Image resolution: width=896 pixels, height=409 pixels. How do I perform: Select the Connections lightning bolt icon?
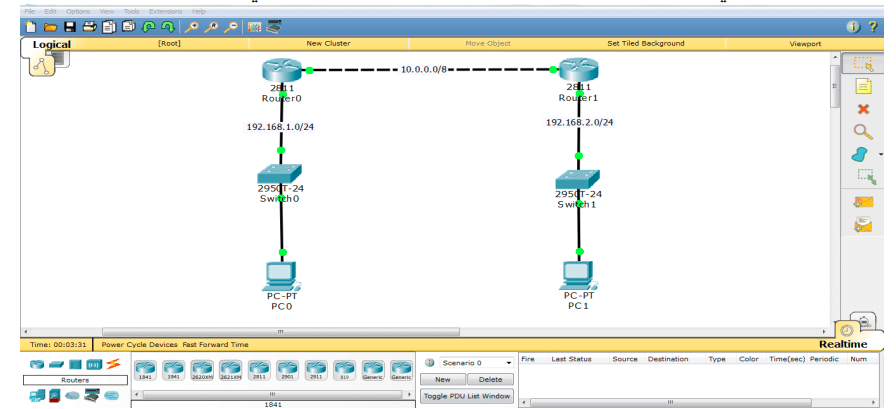tap(114, 364)
